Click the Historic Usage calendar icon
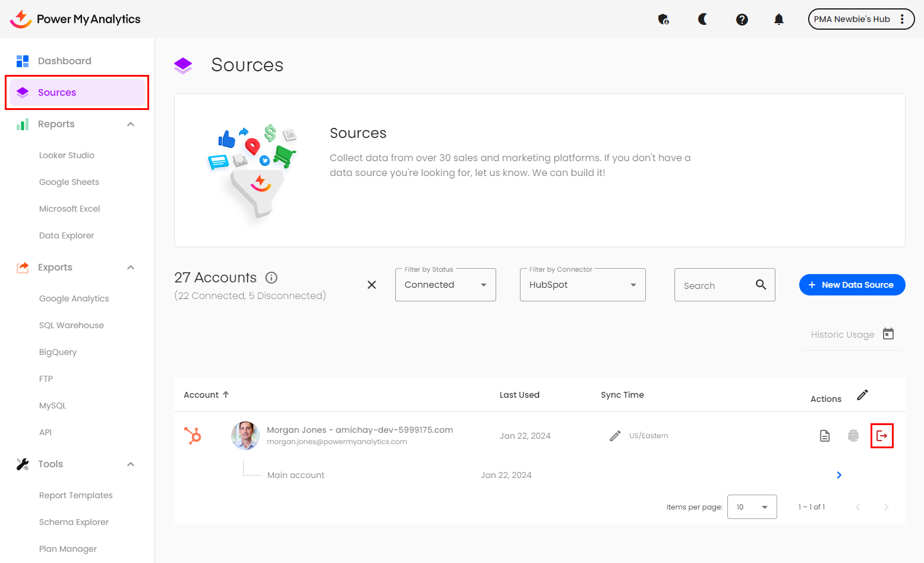The width and height of the screenshot is (924, 563). (x=888, y=334)
